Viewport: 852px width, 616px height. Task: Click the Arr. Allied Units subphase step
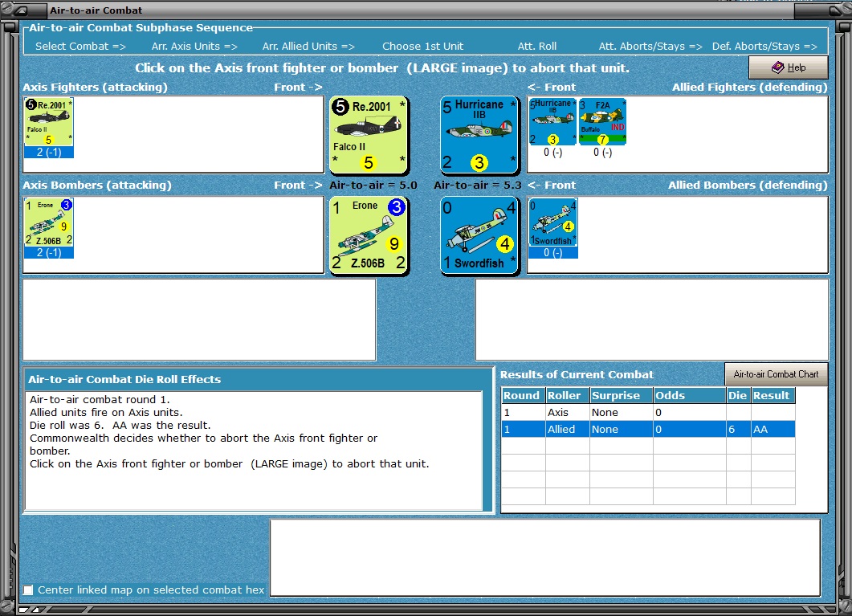click(x=308, y=46)
